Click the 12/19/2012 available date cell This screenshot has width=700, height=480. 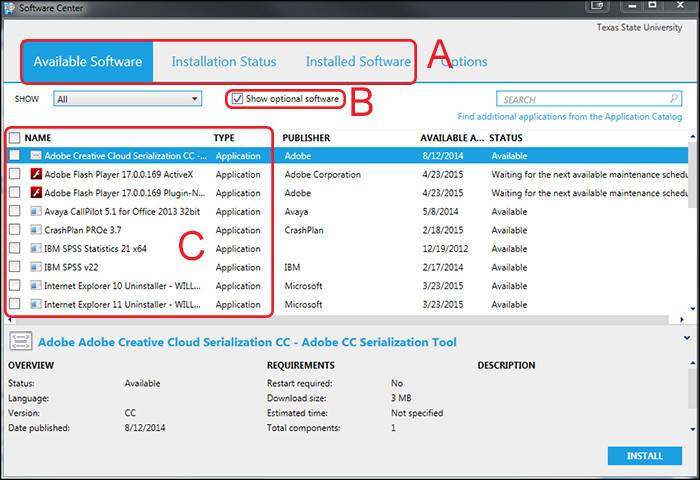[445, 248]
